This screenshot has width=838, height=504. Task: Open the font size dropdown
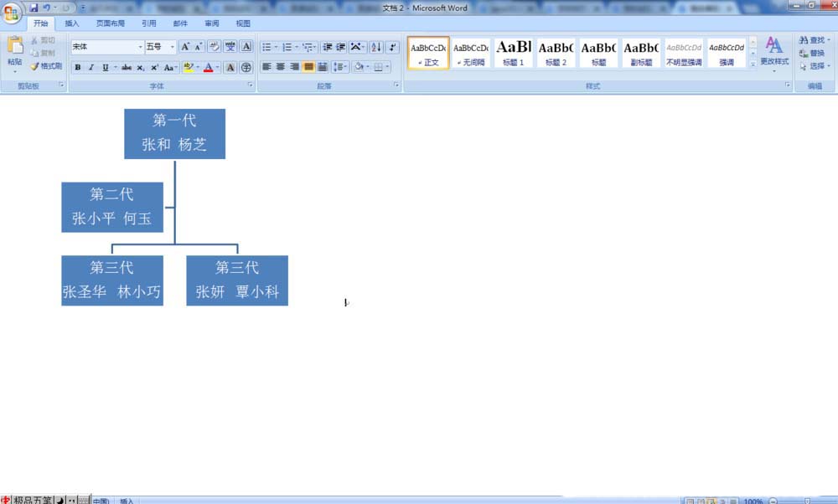coord(172,47)
